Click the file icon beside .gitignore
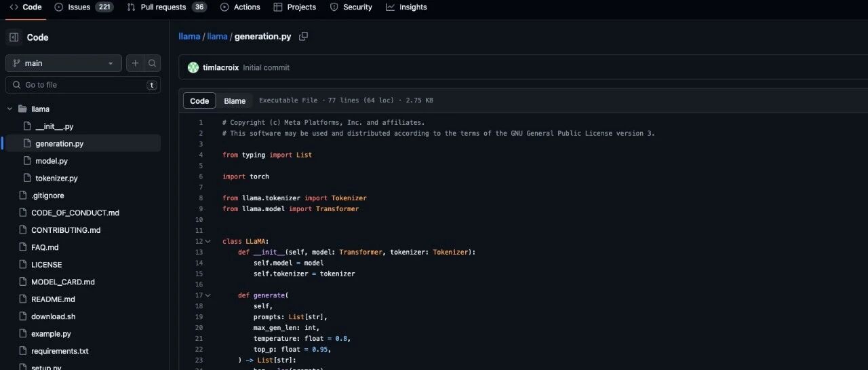The height and width of the screenshot is (370, 868). coord(22,196)
